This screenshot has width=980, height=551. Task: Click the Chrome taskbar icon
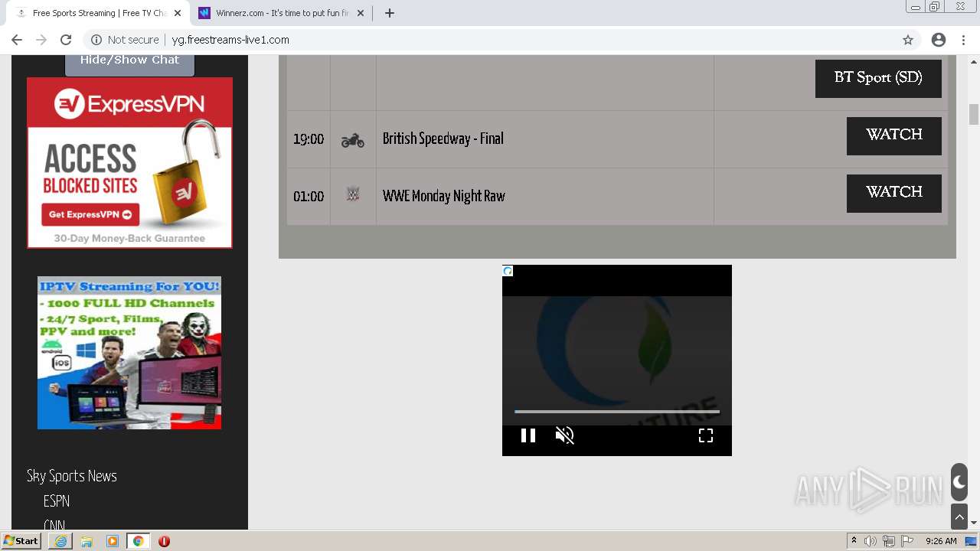click(x=138, y=541)
